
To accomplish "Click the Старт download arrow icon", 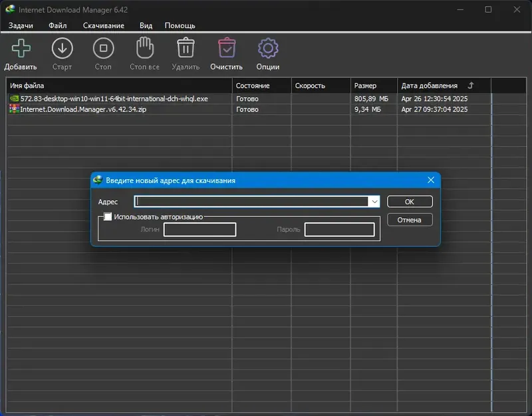I will point(62,48).
